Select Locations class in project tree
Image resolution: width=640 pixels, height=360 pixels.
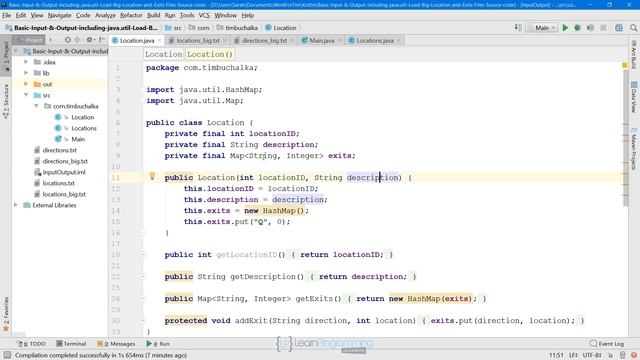(x=84, y=128)
